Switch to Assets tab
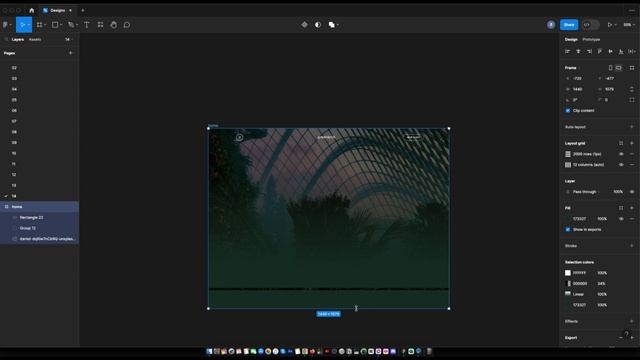This screenshot has width=640, height=360. 35,40
